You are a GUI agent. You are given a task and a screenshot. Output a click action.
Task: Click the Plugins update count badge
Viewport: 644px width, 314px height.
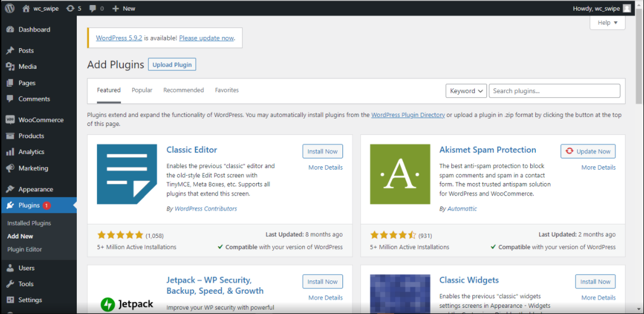[x=47, y=205]
